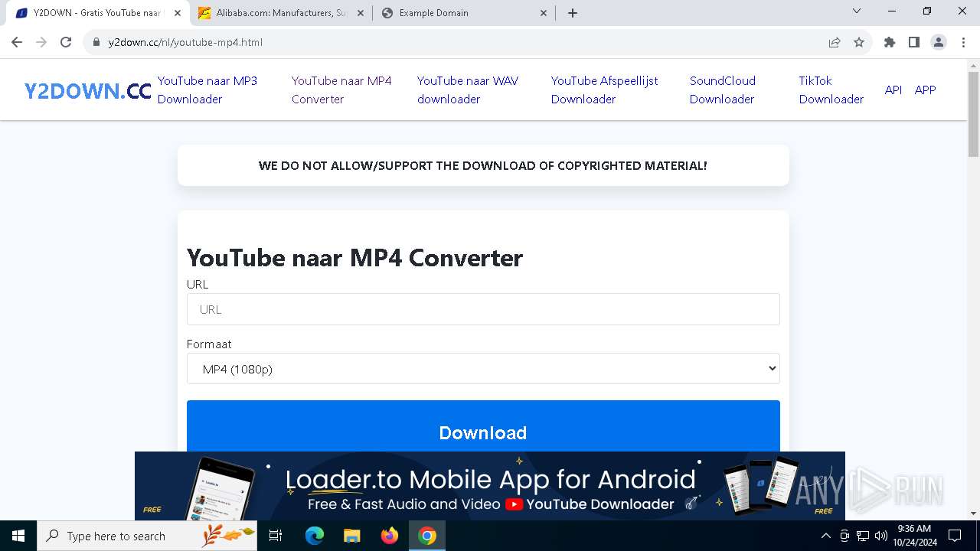Open the API menu link

tap(893, 90)
